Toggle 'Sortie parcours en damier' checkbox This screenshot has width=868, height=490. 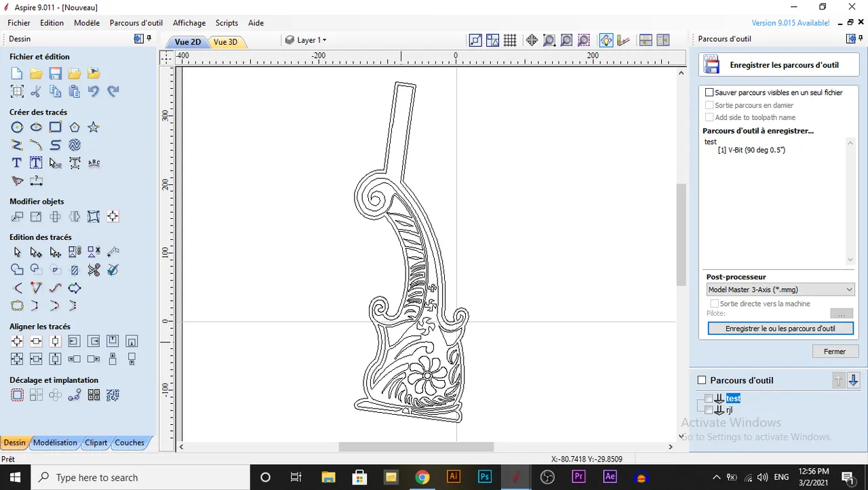click(709, 105)
